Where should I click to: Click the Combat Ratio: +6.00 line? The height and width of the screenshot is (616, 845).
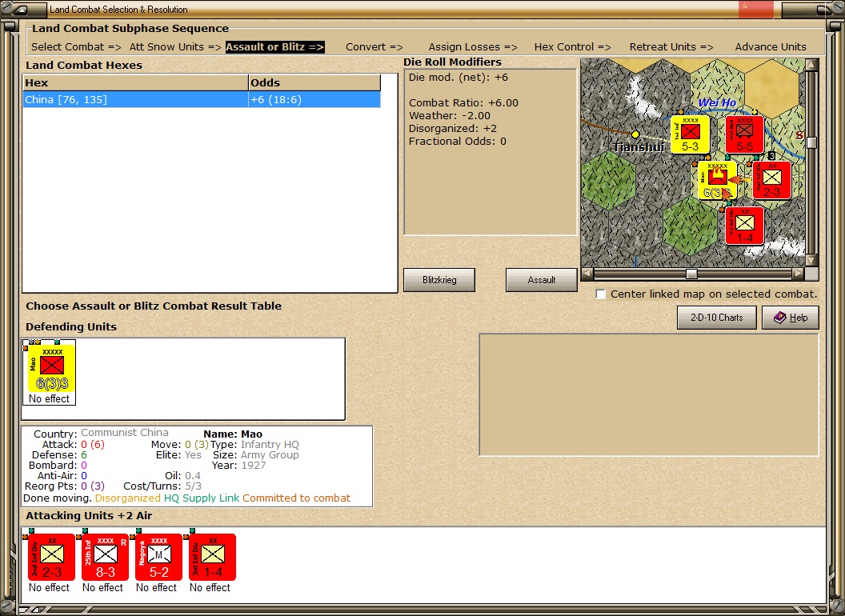463,103
